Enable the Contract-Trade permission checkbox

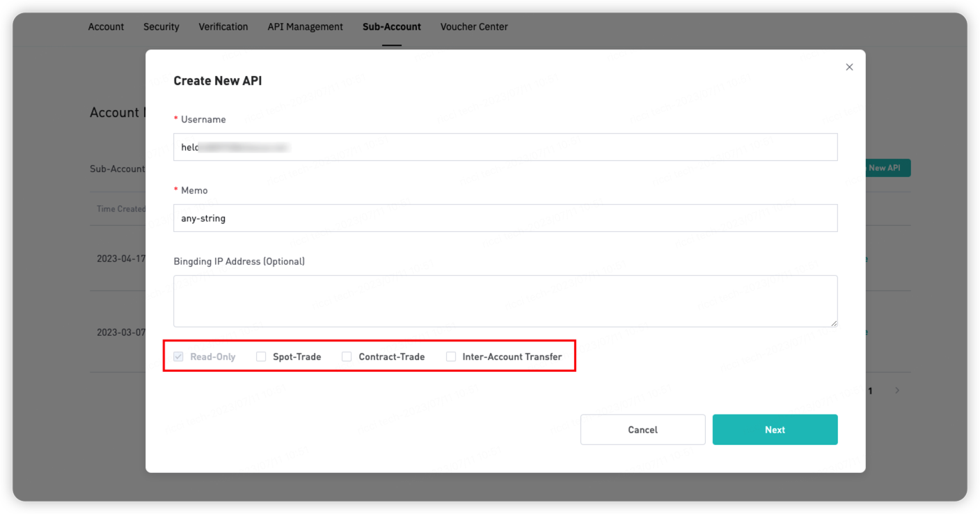pyautogui.click(x=347, y=357)
